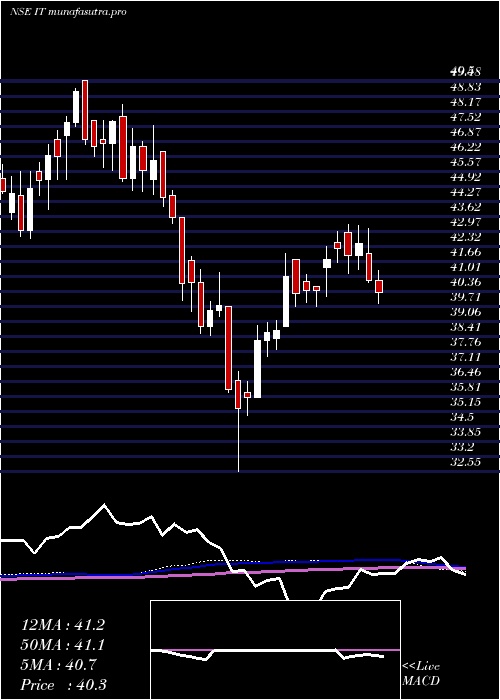Click the 41.01 price axis label
This screenshot has height=700, width=500.
(465, 267)
